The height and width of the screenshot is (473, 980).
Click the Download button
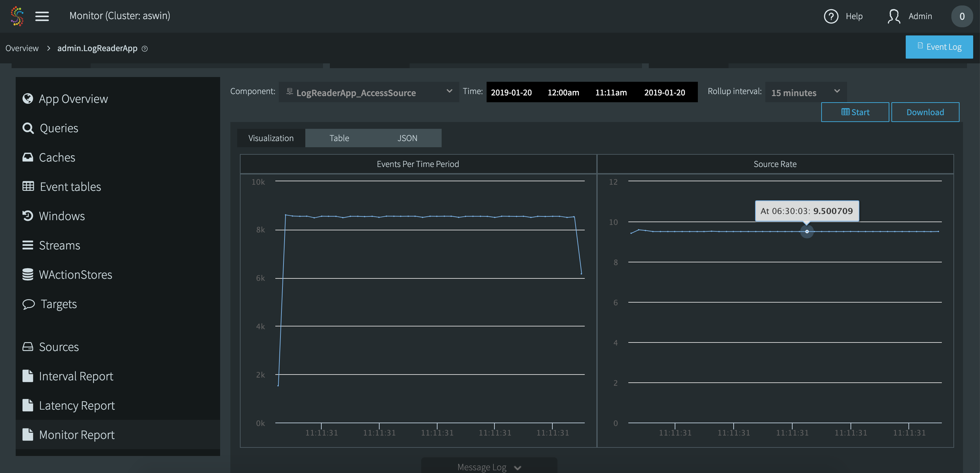pos(925,112)
